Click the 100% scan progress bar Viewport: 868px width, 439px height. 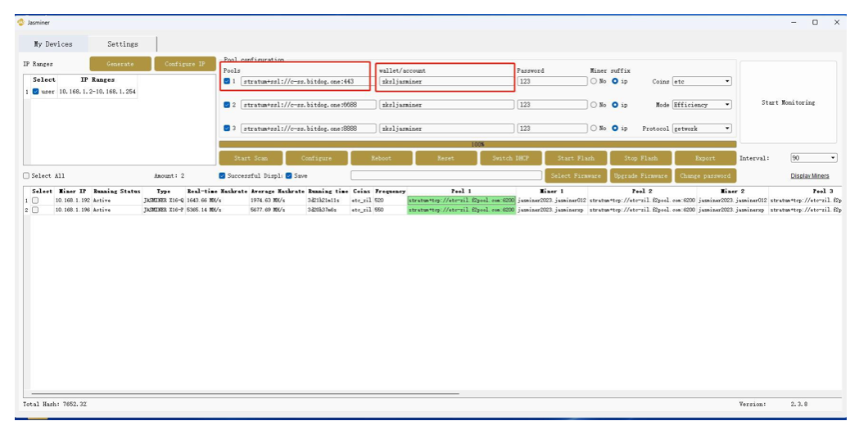(477, 144)
